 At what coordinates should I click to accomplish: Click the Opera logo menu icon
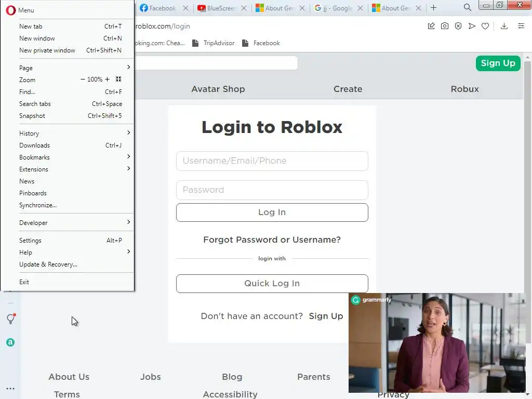point(10,10)
